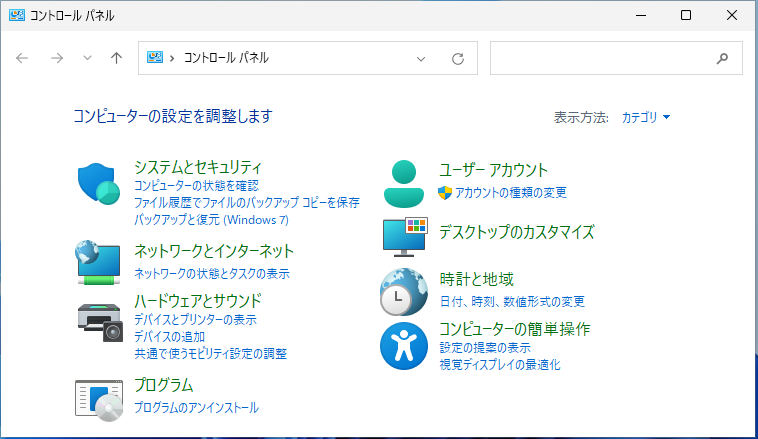The width and height of the screenshot is (758, 439).
Task: Click the コンピューターの簡単操作 accessibility icon
Action: coord(404,346)
